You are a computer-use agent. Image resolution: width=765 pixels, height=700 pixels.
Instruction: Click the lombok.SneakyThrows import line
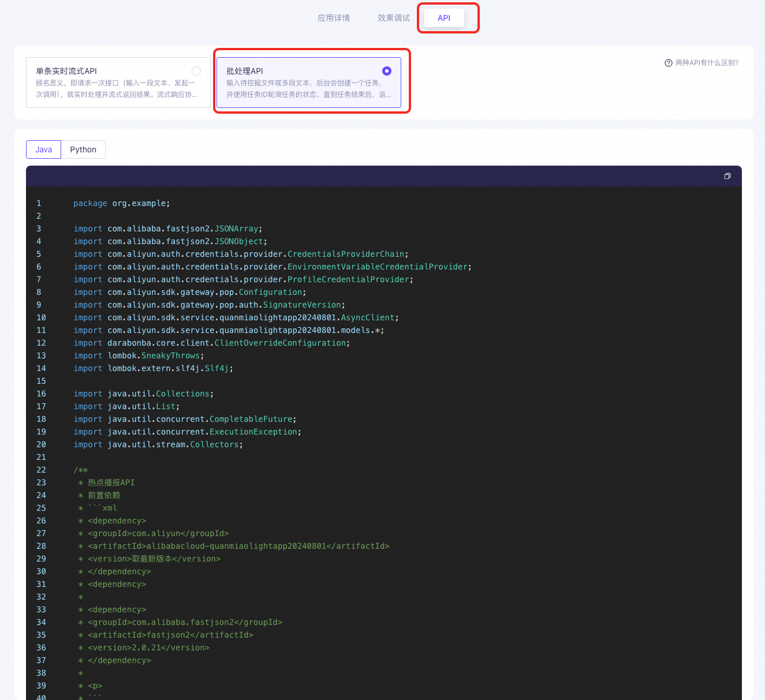pyautogui.click(x=139, y=355)
